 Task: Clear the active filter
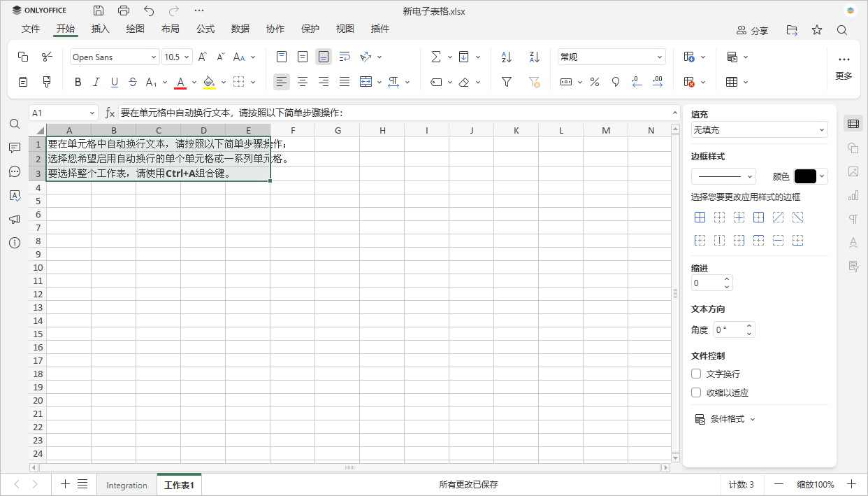534,82
